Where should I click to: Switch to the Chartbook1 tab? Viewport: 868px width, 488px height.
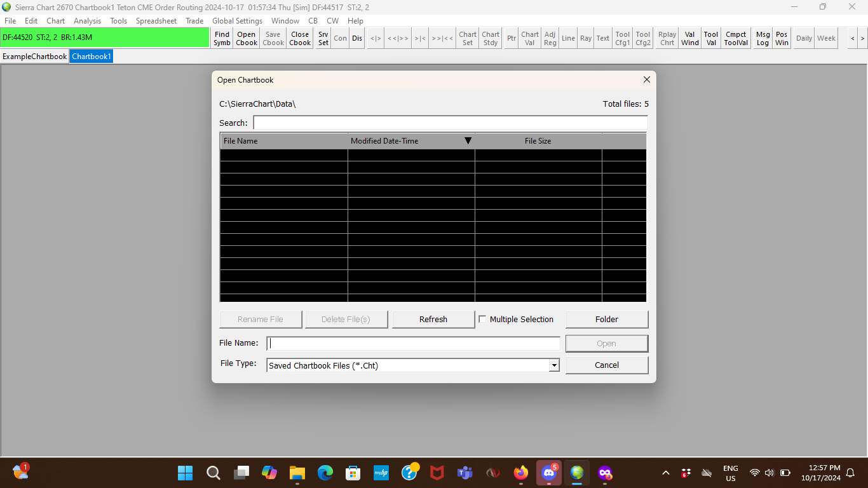tap(92, 57)
